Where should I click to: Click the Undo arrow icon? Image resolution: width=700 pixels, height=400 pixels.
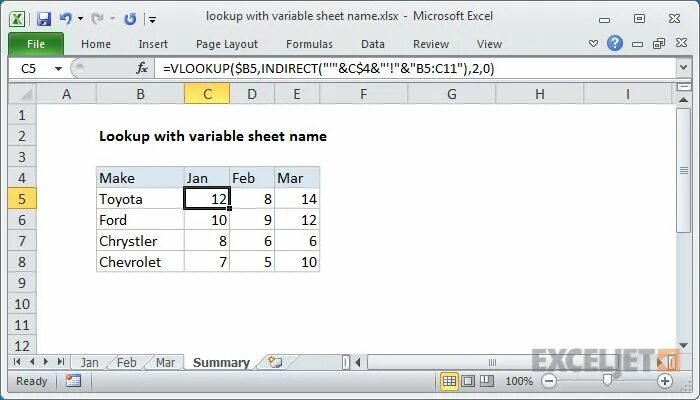tap(66, 19)
